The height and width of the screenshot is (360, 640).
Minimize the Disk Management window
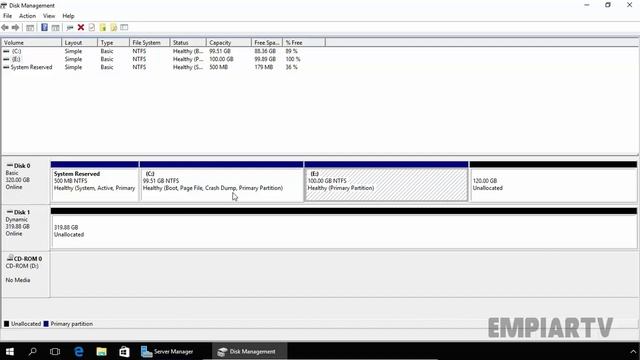point(587,5)
